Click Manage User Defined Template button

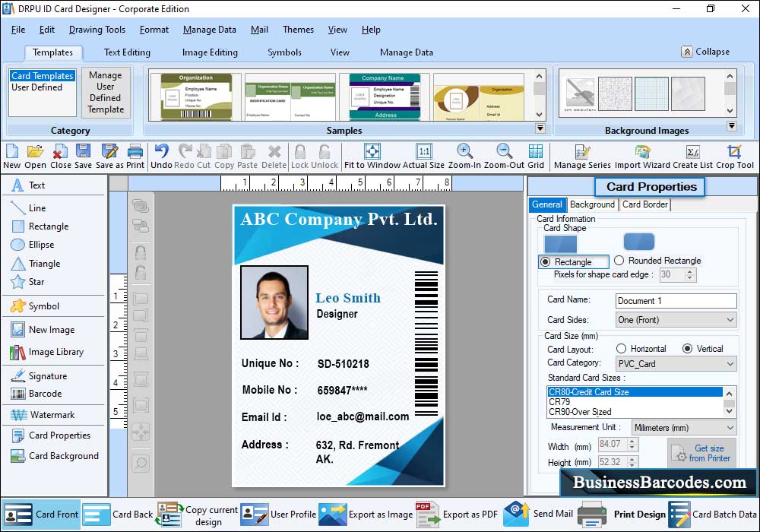tap(105, 92)
